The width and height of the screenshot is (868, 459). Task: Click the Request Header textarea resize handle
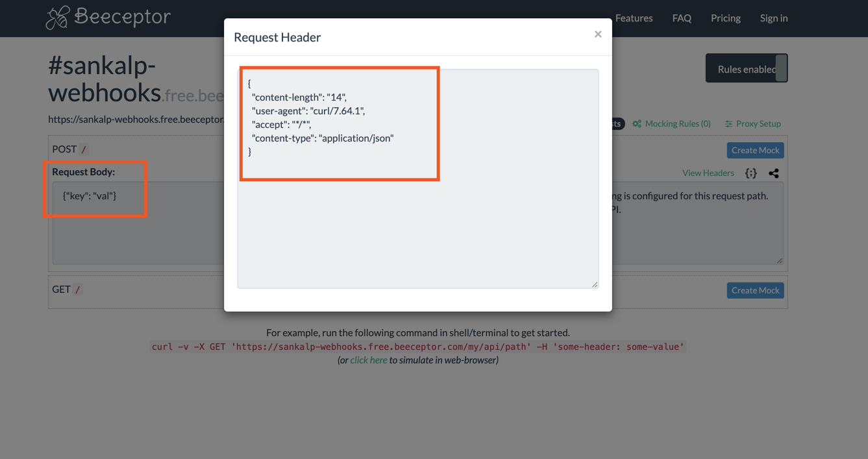[594, 284]
